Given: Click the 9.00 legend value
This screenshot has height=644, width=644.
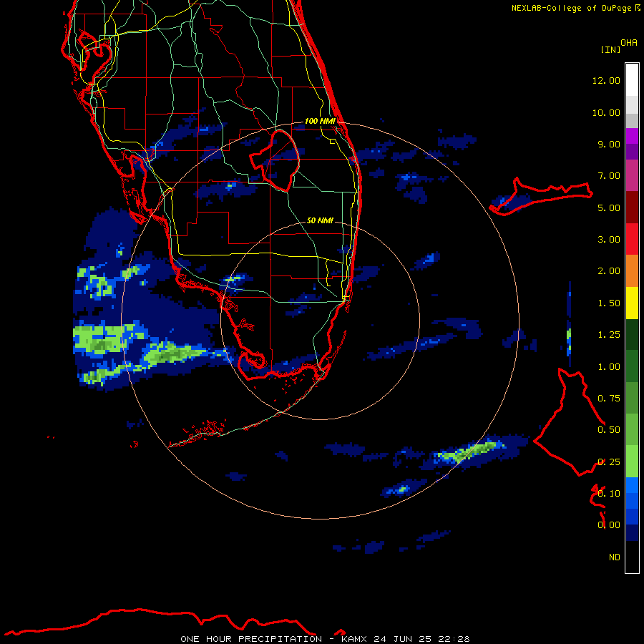Looking at the screenshot, I should coord(609,144).
